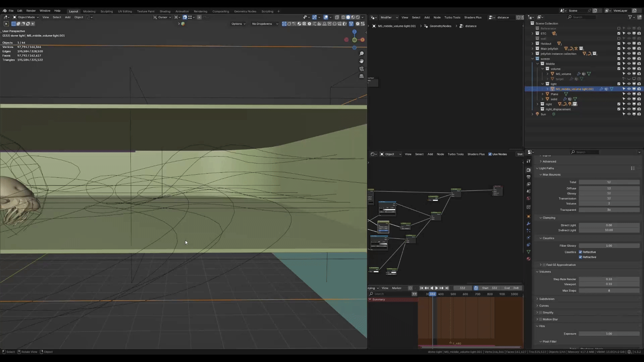644x362 pixels.
Task: Select solid viewport shading mode
Action: coord(348,17)
